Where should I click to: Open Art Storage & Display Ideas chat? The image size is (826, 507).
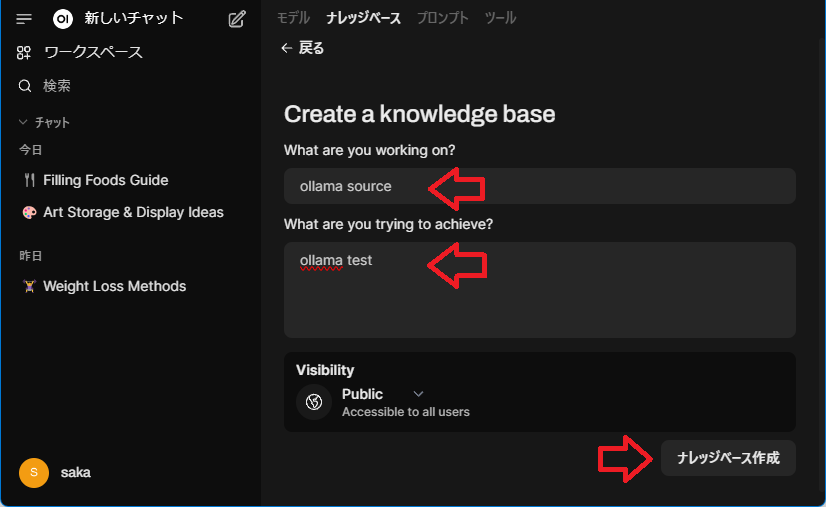(133, 212)
